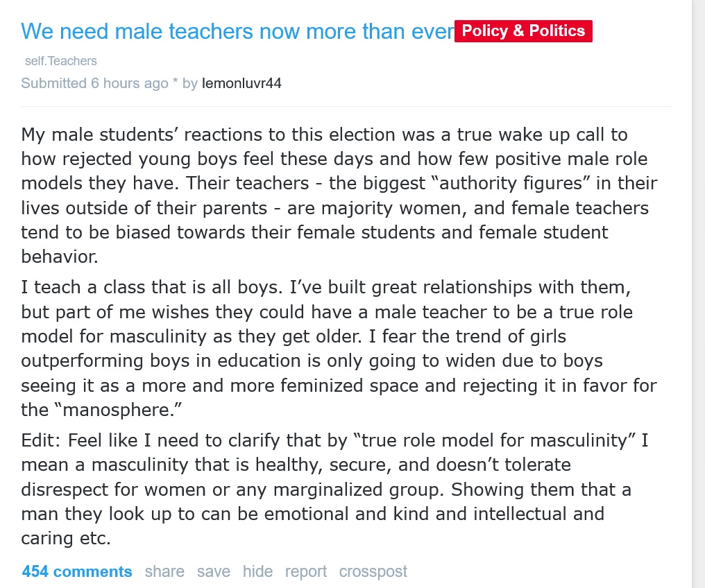Click the edited asterisk after the timestamp

(176, 83)
